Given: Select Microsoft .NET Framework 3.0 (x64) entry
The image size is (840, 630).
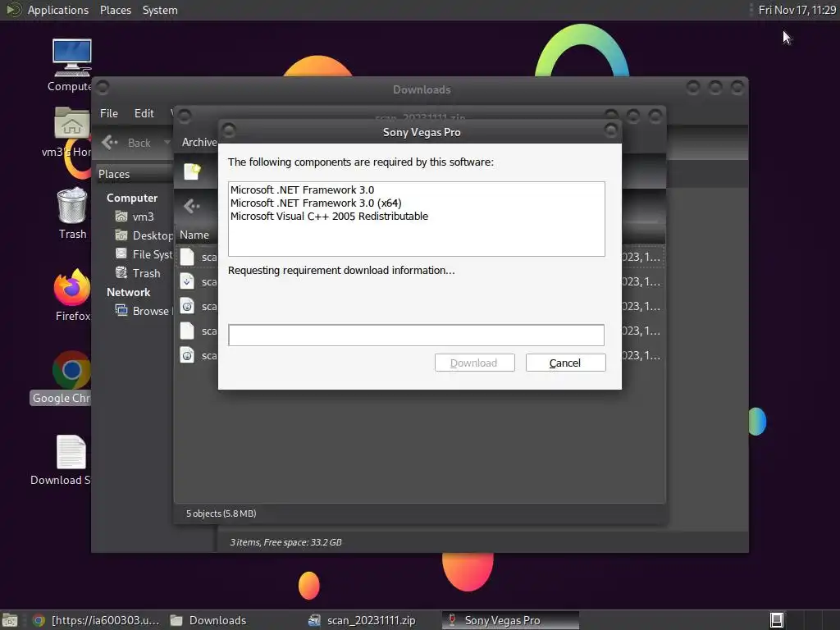Looking at the screenshot, I should tap(316, 203).
